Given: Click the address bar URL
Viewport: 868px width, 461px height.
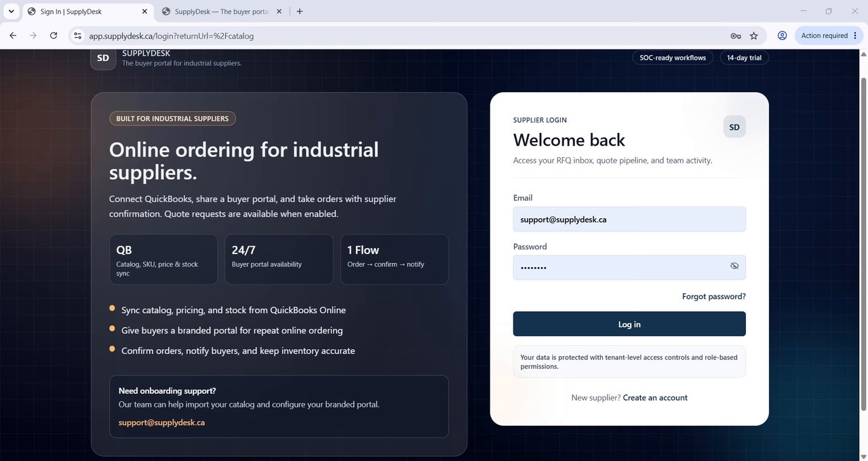Looking at the screenshot, I should point(172,36).
